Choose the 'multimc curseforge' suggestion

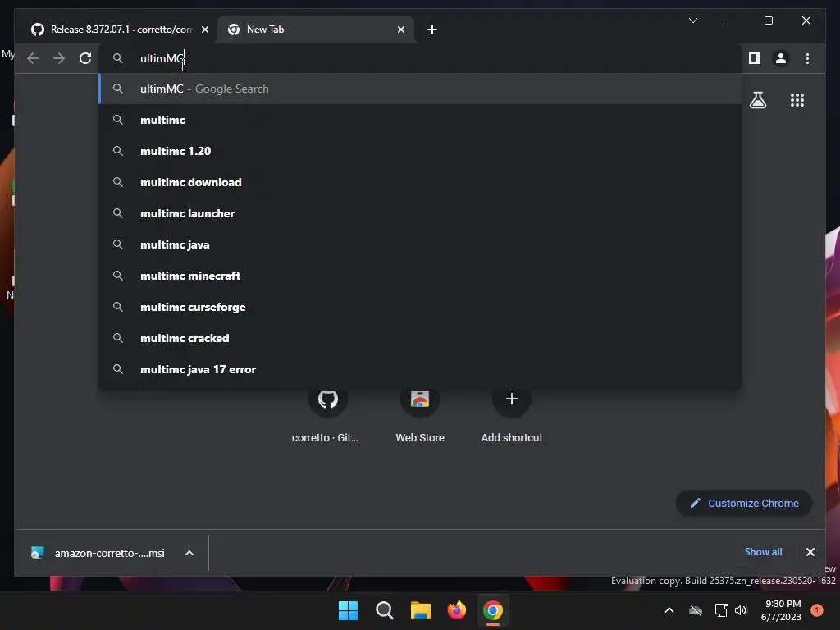(420, 307)
